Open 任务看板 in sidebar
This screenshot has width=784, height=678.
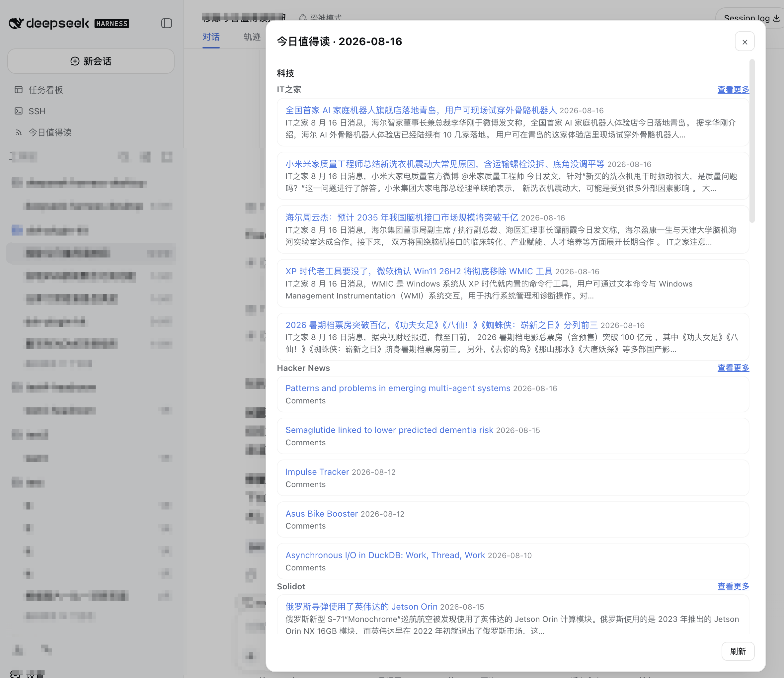45,90
